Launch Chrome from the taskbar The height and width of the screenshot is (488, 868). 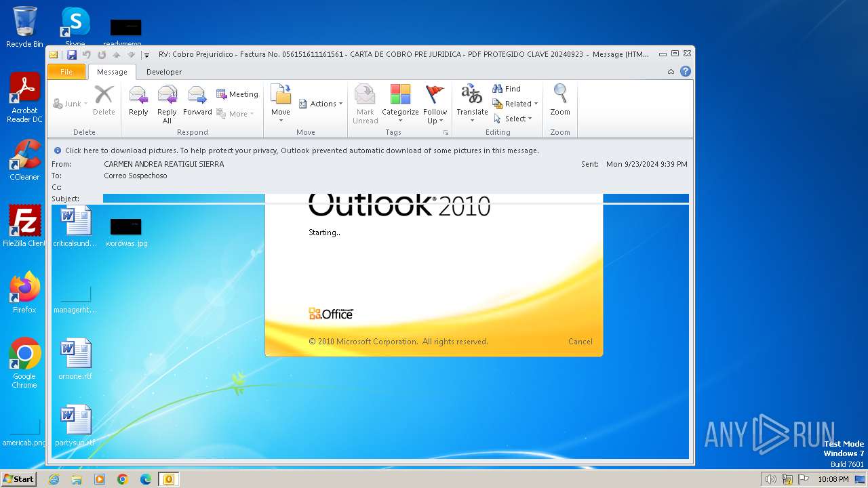123,479
